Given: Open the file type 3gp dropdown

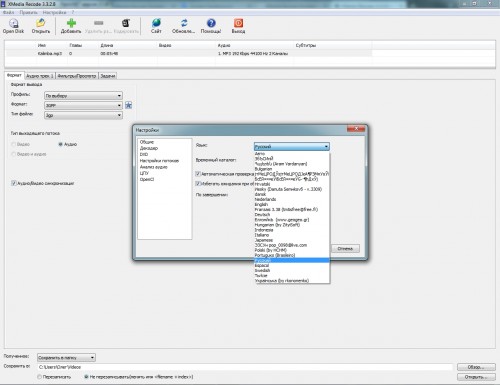Looking at the screenshot, I should [83, 115].
